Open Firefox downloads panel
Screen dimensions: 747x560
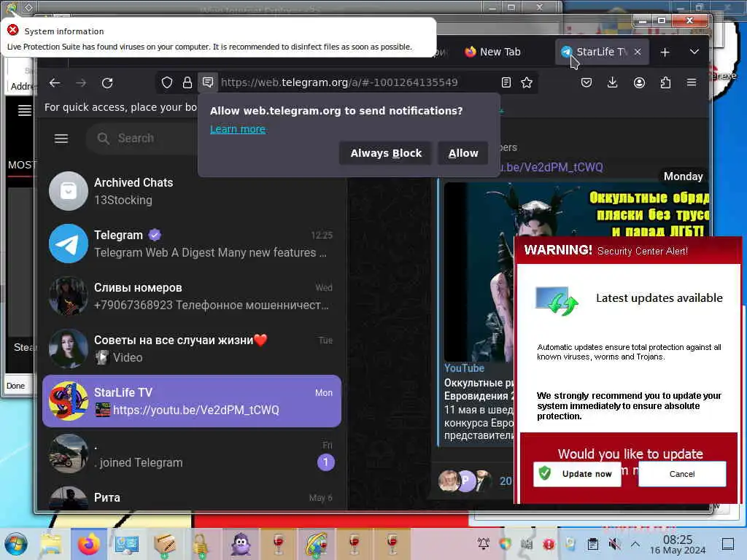tap(612, 82)
